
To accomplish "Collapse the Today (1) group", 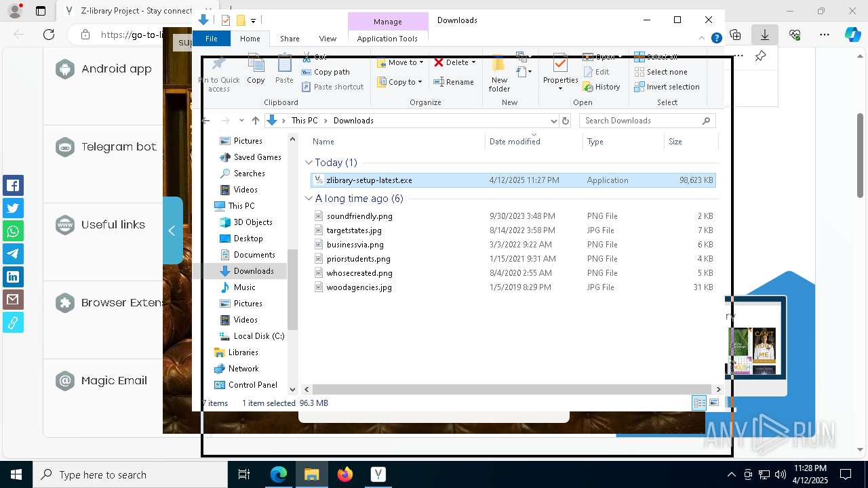I will pyautogui.click(x=309, y=163).
